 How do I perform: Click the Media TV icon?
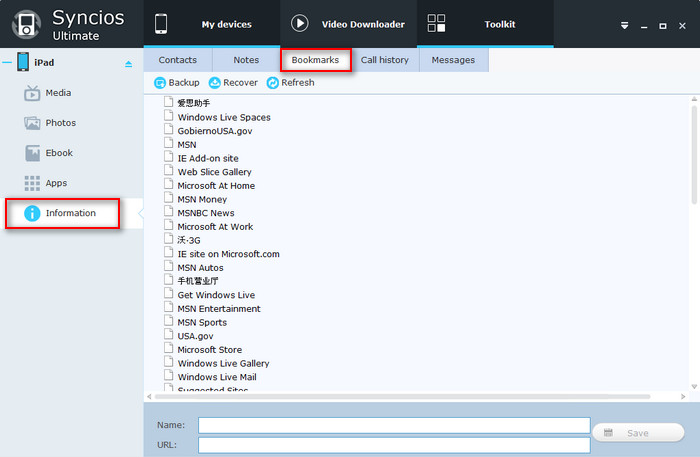[32, 93]
